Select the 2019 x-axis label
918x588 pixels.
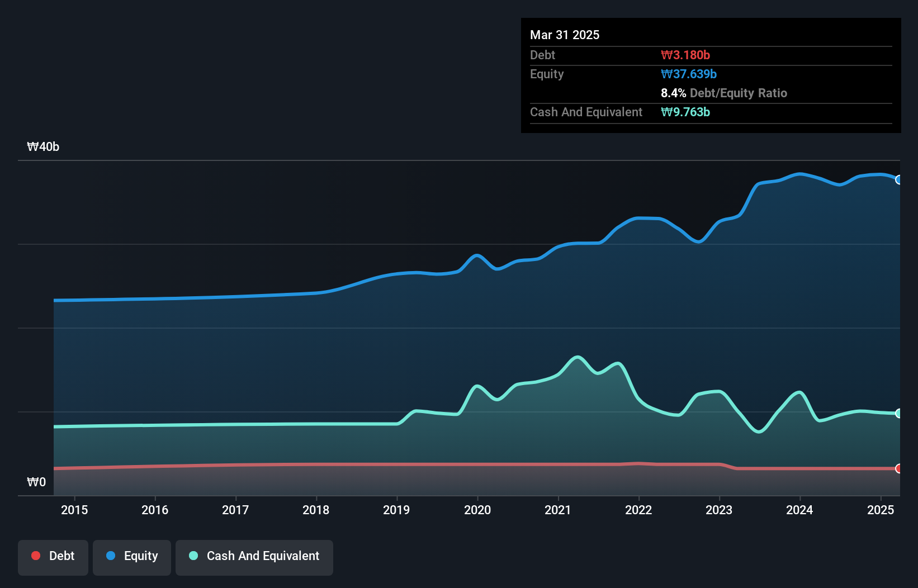(396, 510)
